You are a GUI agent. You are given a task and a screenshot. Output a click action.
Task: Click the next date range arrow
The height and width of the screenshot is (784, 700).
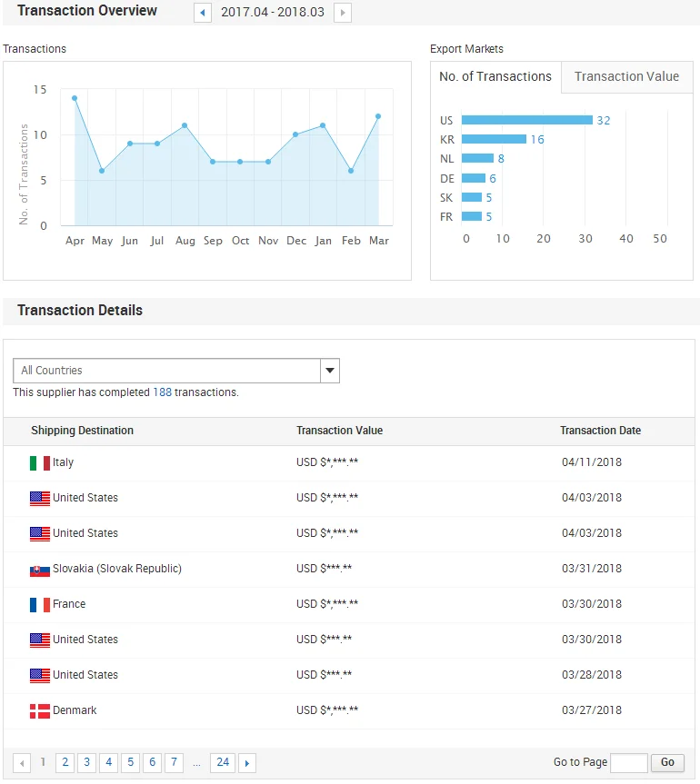[x=342, y=13]
